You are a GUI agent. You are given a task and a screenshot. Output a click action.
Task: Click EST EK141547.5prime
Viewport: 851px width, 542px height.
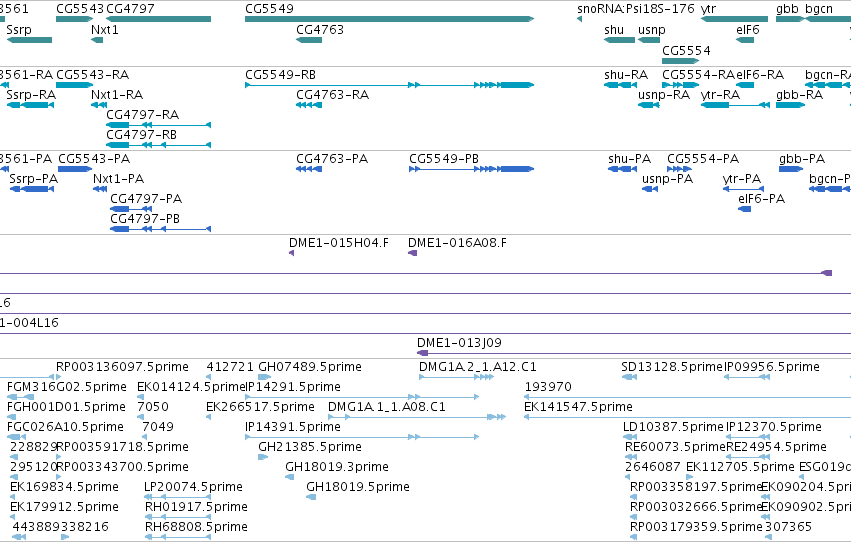click(x=579, y=407)
